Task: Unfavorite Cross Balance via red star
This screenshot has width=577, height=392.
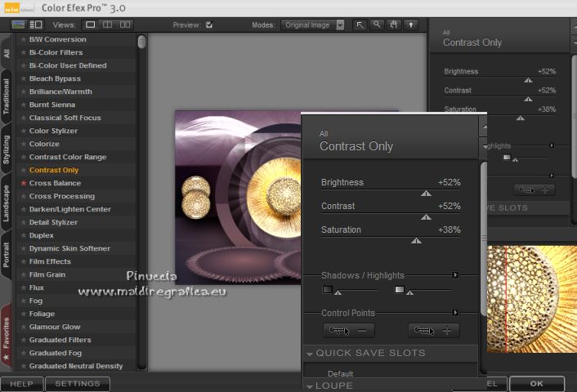Action: coord(23,183)
